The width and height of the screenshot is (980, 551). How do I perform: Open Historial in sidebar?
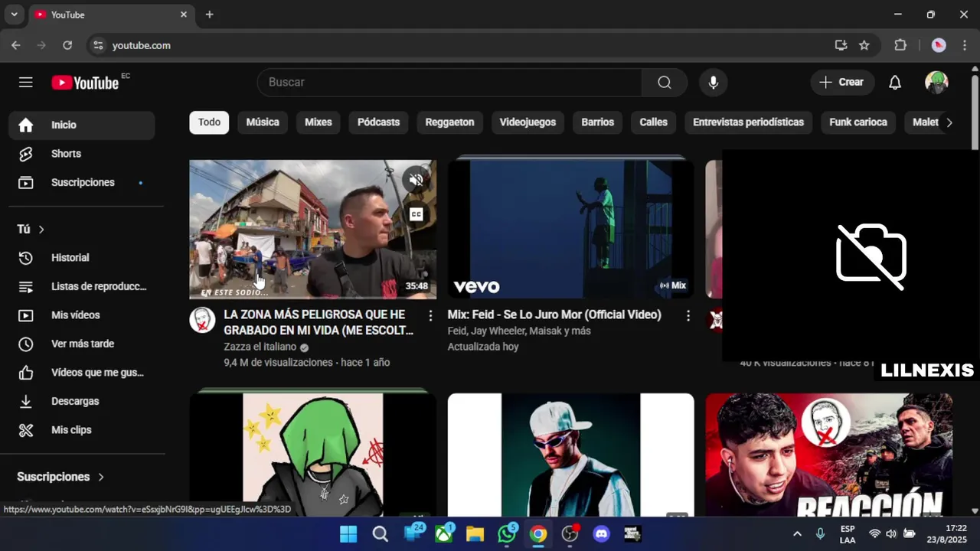[82, 258]
